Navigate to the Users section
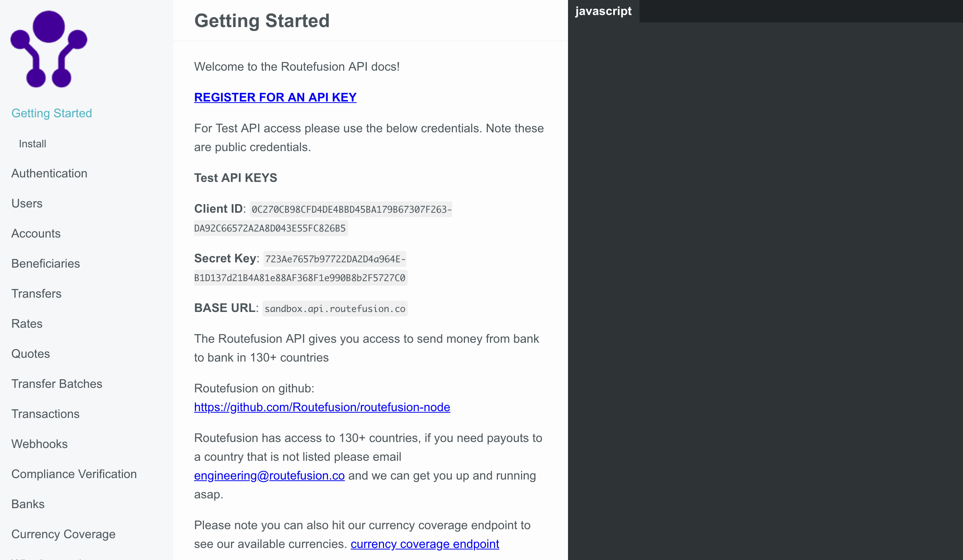The image size is (963, 560). [x=27, y=203]
